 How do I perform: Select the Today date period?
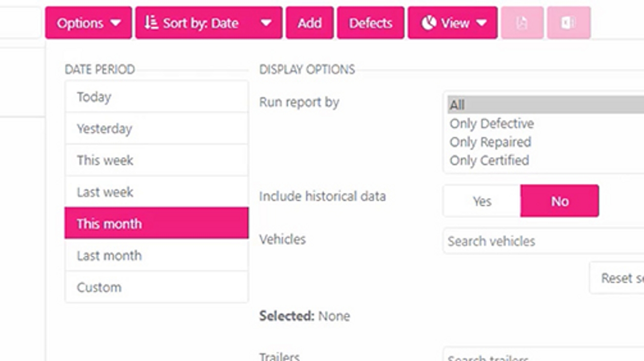click(156, 97)
